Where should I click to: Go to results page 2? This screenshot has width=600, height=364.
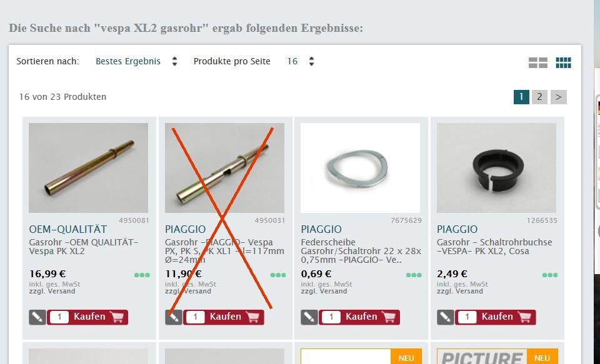coord(539,97)
